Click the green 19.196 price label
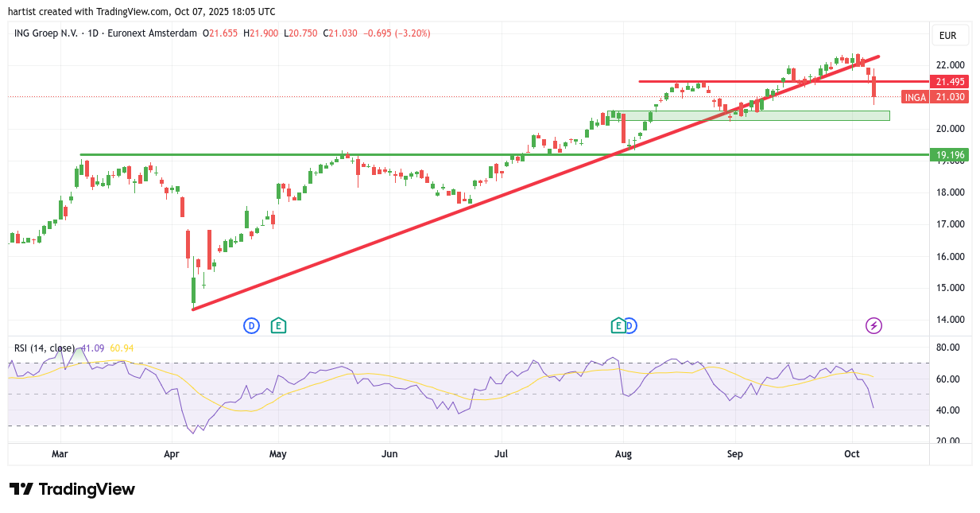 950,154
